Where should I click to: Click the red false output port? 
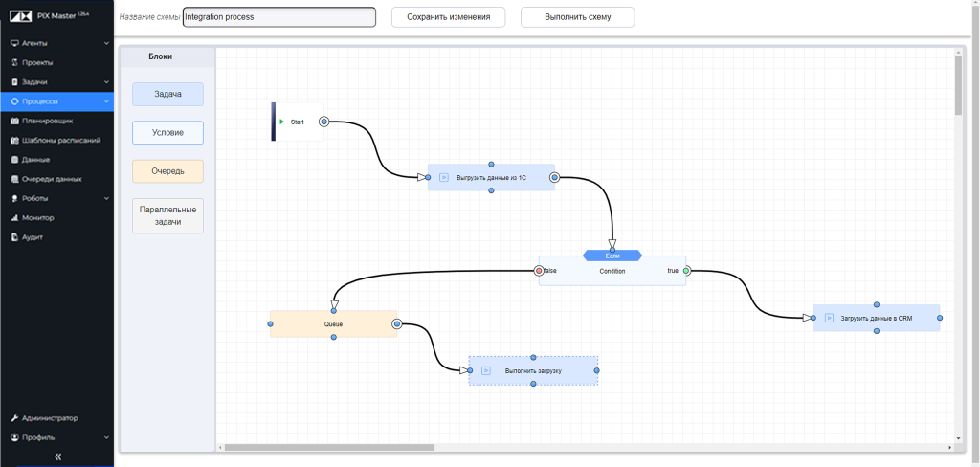pos(539,271)
